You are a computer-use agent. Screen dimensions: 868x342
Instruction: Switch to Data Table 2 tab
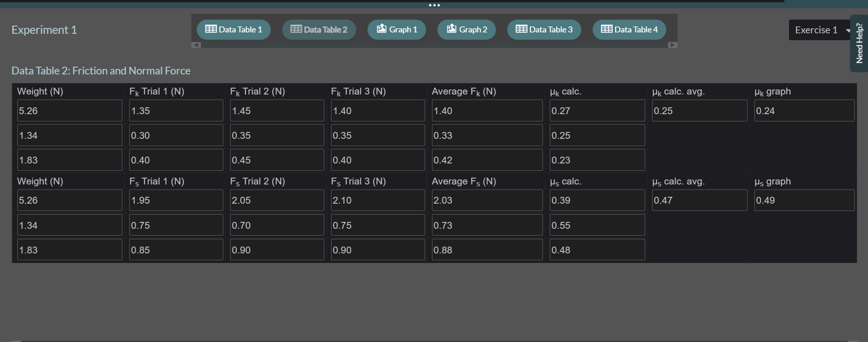coord(319,30)
